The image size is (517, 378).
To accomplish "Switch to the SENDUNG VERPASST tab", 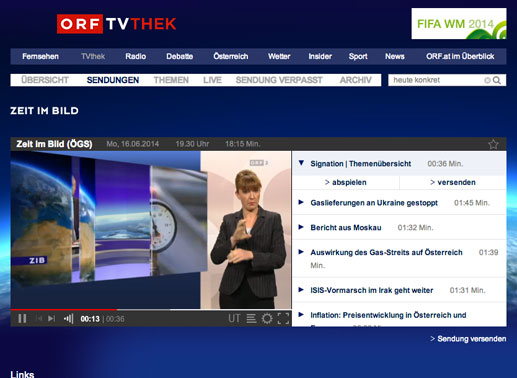I will coord(279,80).
